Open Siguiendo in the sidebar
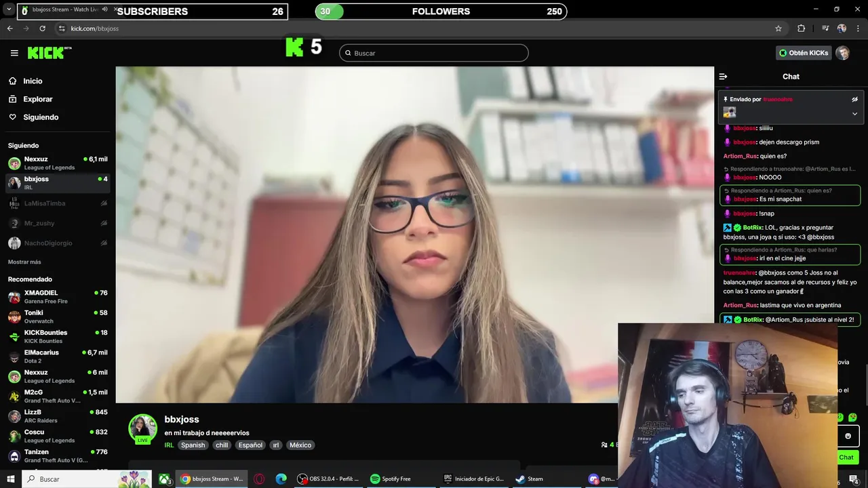 [41, 117]
